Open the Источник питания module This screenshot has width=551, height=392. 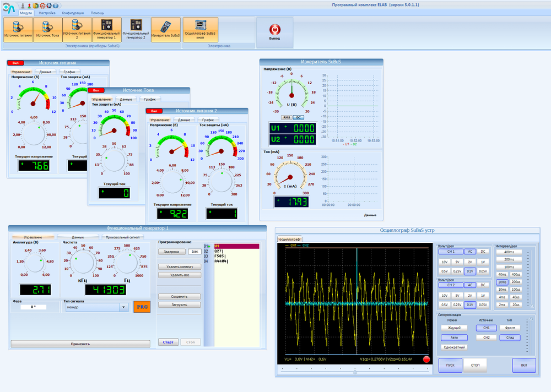click(18, 29)
